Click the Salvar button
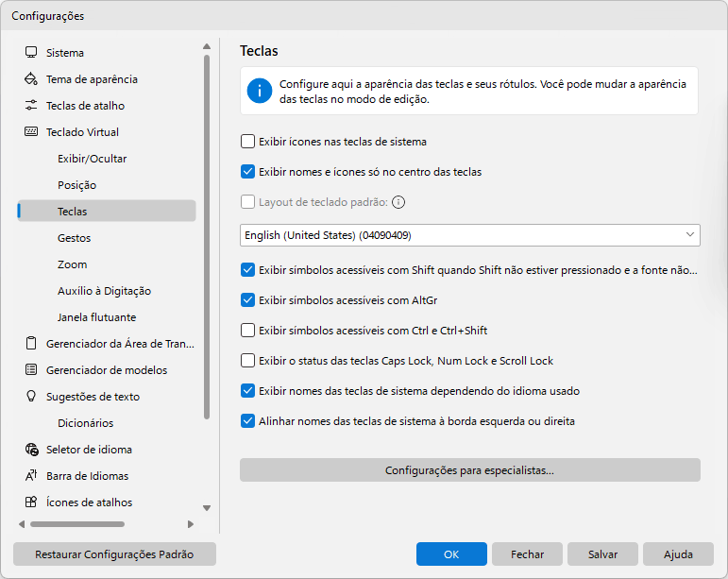Image resolution: width=728 pixels, height=579 pixels. click(602, 553)
